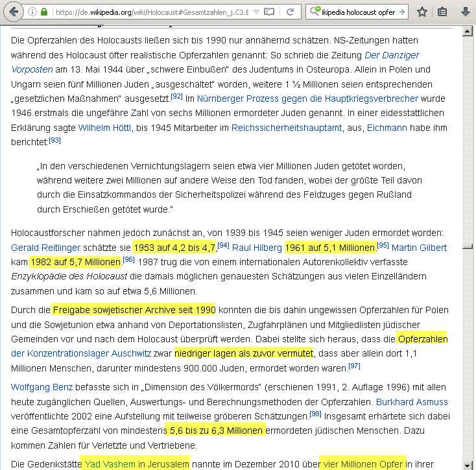The height and width of the screenshot is (470, 476).
Task: Grab the vertical scrollbar thumb
Action: click(x=467, y=246)
